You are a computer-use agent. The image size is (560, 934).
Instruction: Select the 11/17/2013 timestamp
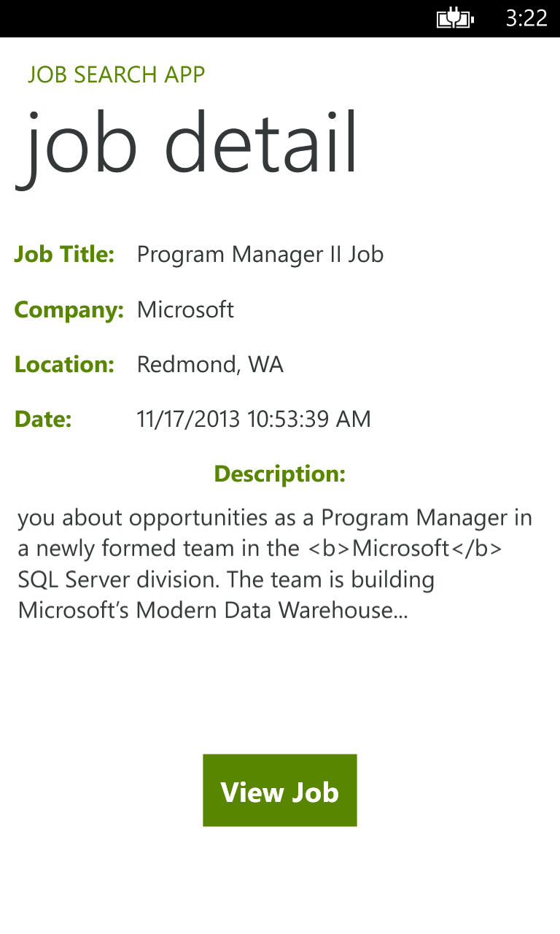(x=254, y=419)
